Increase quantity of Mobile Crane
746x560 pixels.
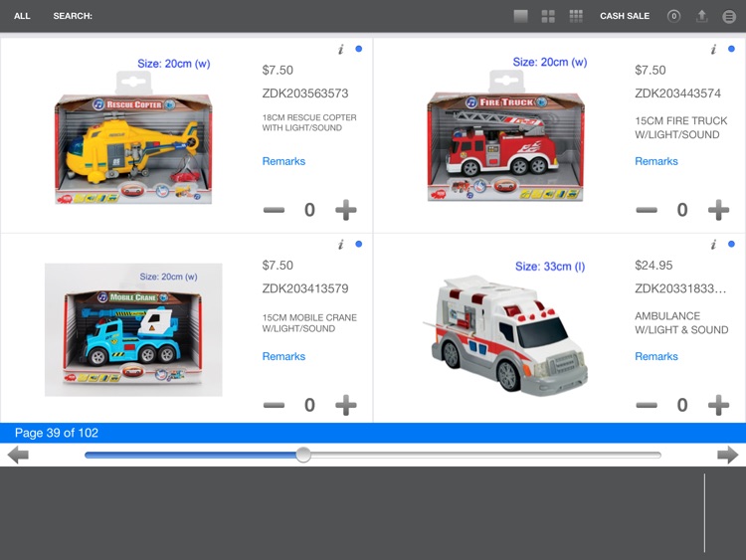coord(346,405)
